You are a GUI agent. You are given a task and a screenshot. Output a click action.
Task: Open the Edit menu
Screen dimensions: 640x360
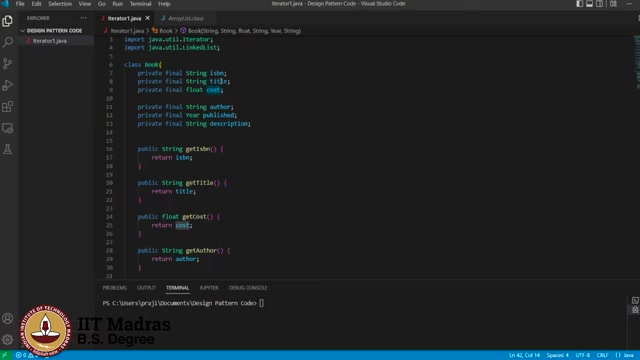coord(36,4)
